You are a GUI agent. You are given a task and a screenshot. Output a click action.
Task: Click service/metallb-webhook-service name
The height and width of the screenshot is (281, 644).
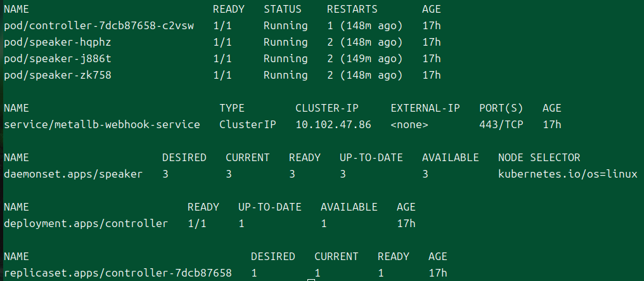pyautogui.click(x=101, y=125)
